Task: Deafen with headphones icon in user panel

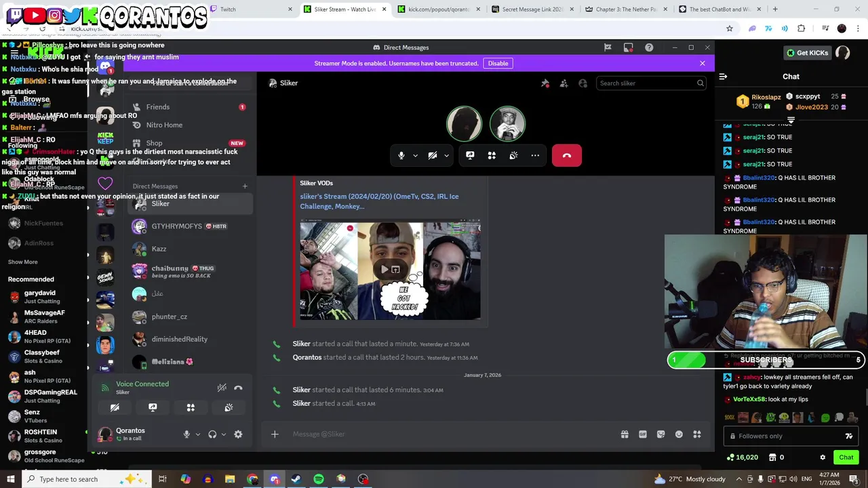Action: click(212, 434)
